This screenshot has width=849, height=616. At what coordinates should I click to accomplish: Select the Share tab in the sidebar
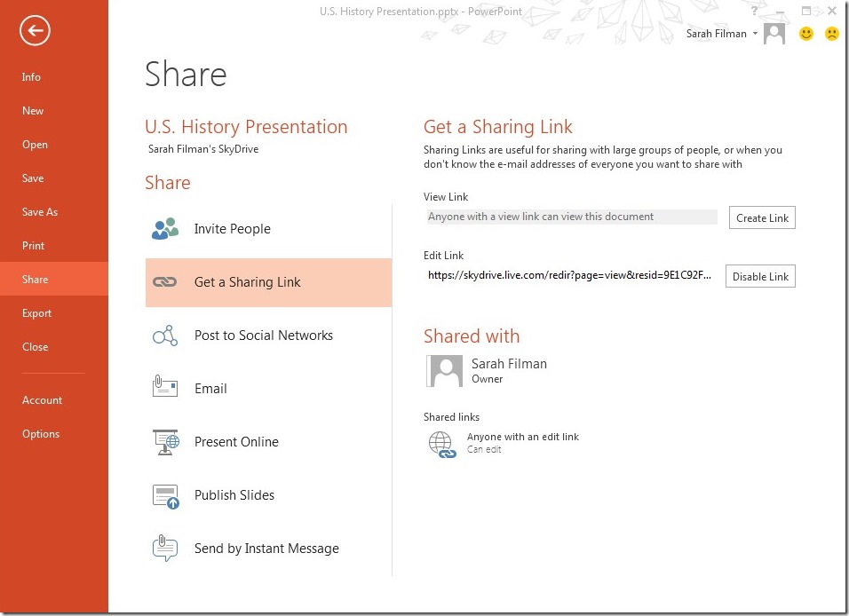54,279
